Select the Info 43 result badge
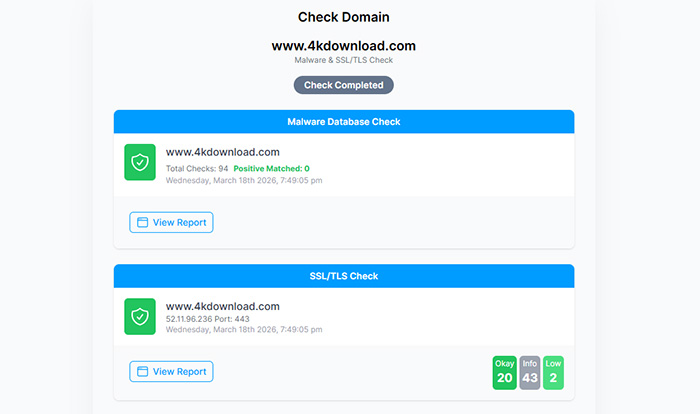 [x=530, y=372]
